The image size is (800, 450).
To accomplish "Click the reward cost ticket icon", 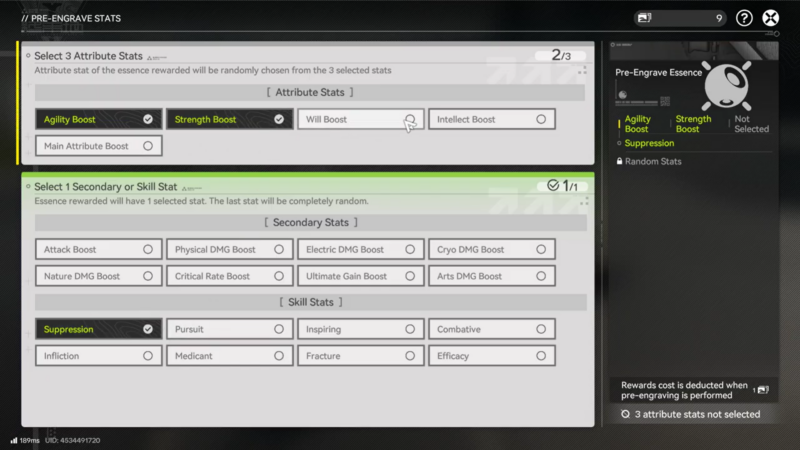I will pos(762,389).
